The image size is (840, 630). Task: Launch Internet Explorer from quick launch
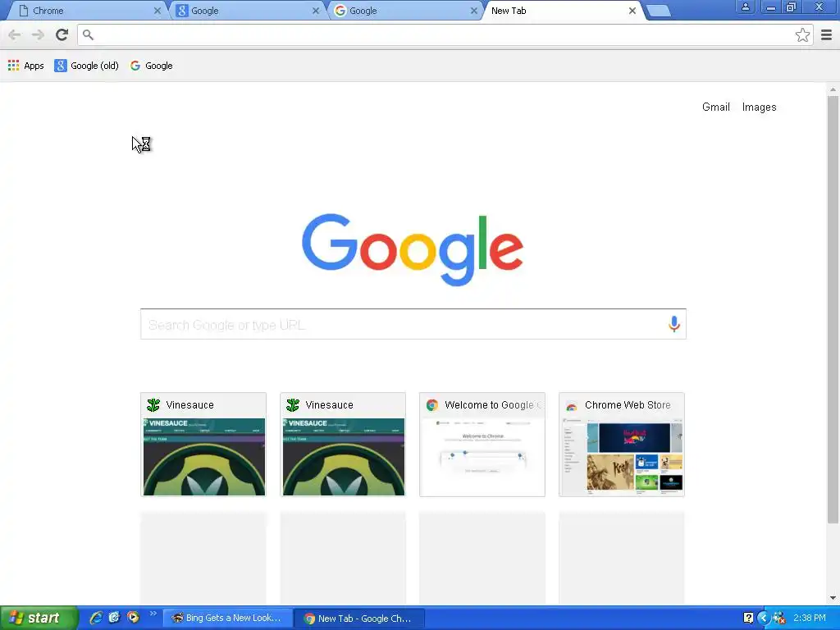(96, 618)
